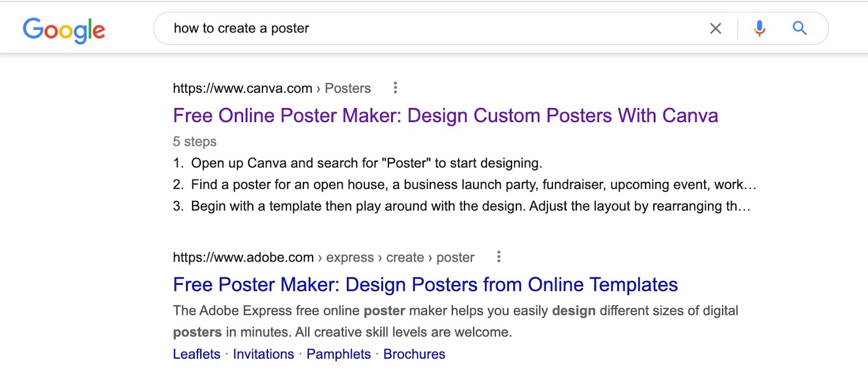This screenshot has height=388, width=868.
Task: Click the Google logo
Action: tap(64, 30)
